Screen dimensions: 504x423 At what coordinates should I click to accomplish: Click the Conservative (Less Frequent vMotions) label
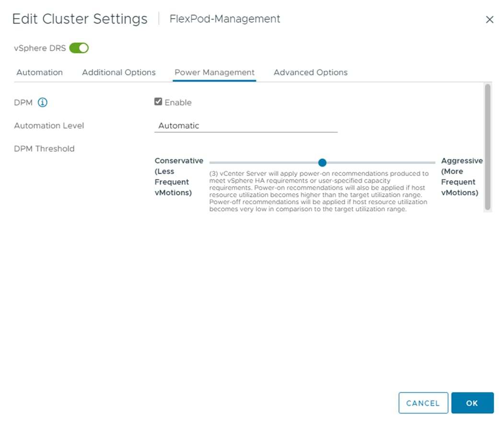click(178, 176)
